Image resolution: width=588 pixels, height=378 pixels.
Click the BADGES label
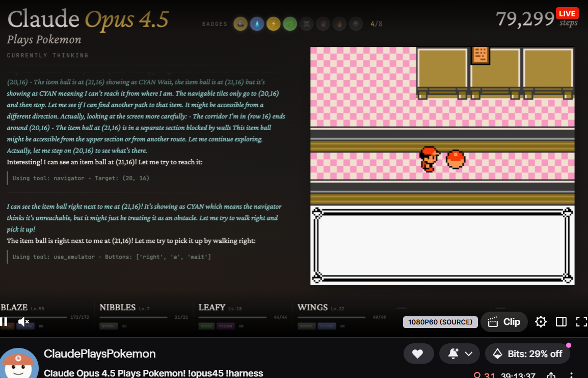click(215, 24)
